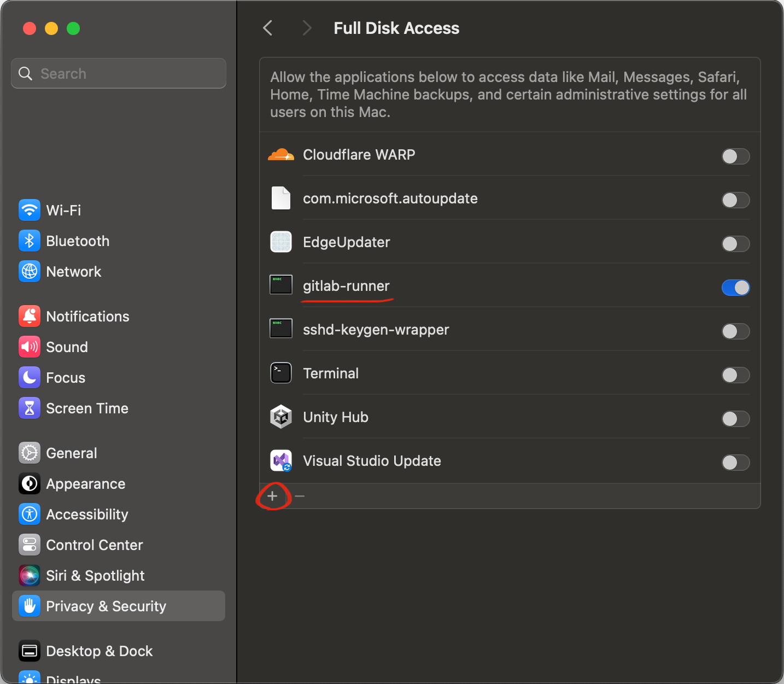Turn on Cloudflare WARP disk access toggle

point(735,156)
